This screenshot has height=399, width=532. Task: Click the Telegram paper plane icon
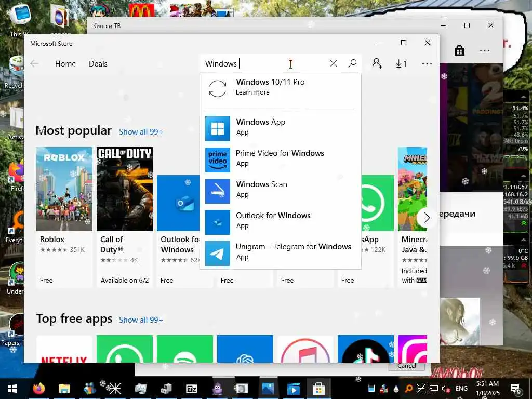(x=218, y=254)
